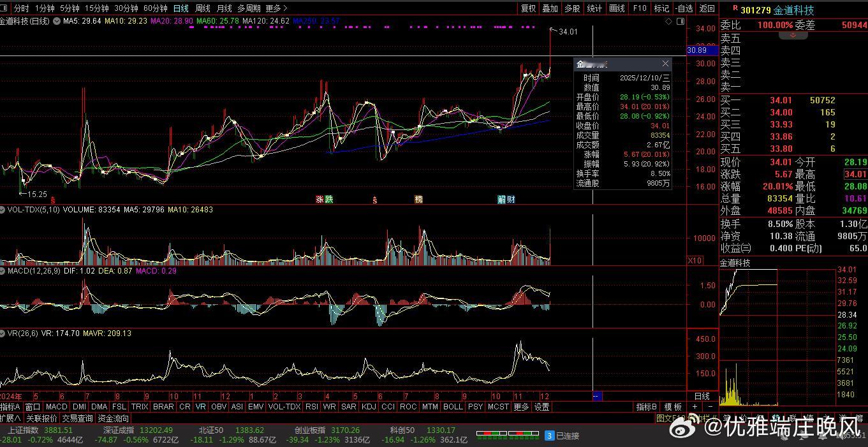Select the 60分钟 period tab

point(155,8)
